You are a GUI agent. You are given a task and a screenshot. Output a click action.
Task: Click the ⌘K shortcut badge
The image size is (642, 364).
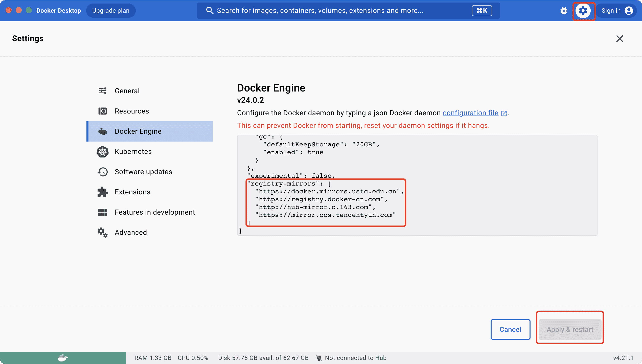(x=482, y=11)
